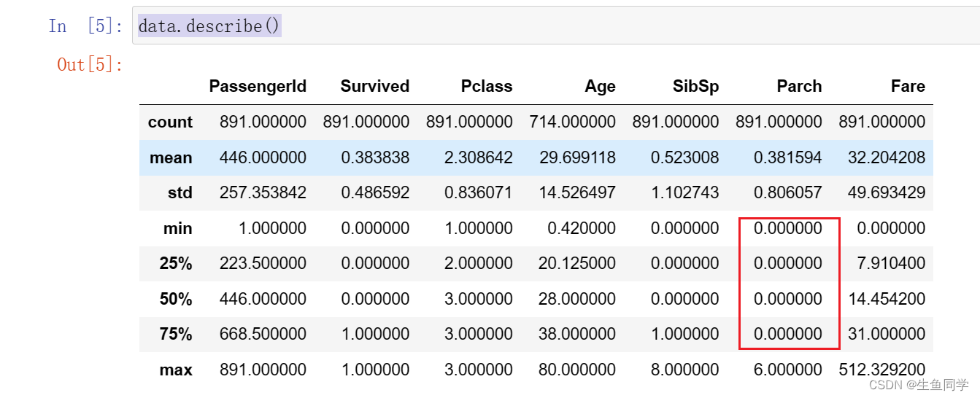This screenshot has width=980, height=398.
Task: Click the Parch max value 6.000000
Action: point(788,370)
